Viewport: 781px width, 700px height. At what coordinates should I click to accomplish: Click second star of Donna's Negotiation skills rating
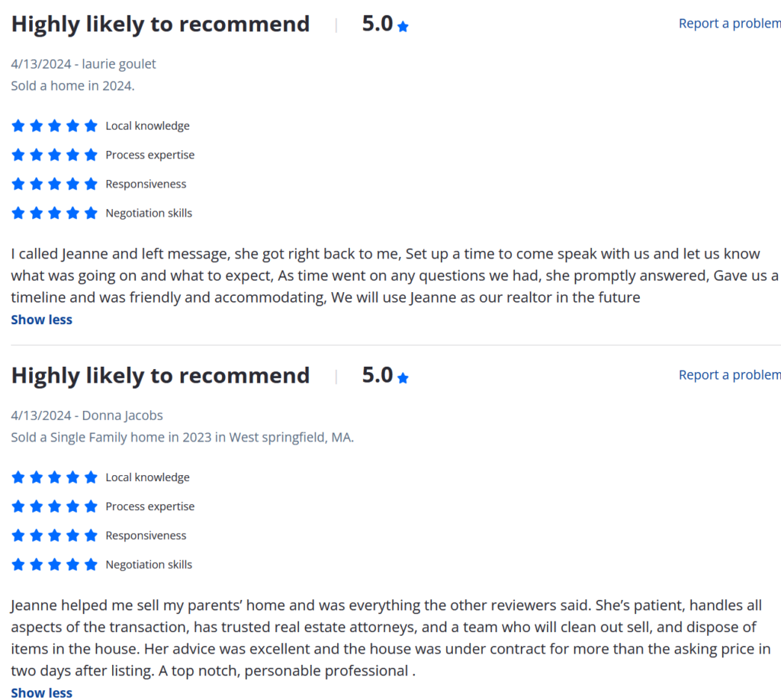[37, 564]
